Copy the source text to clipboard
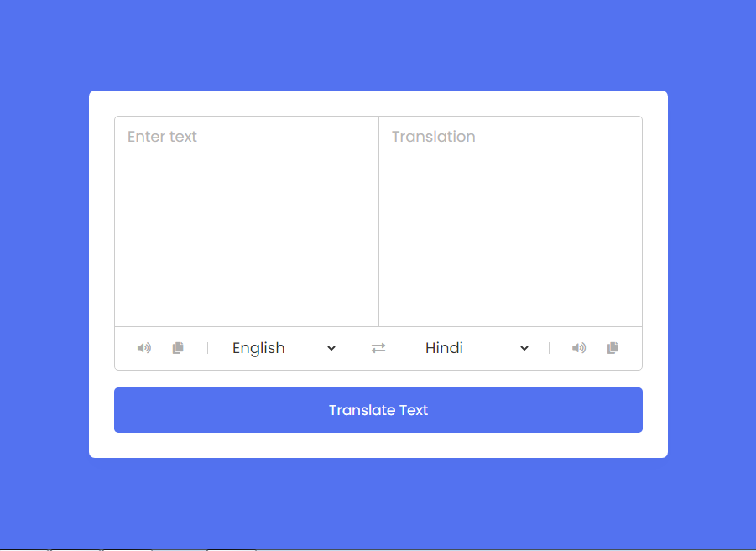The width and height of the screenshot is (756, 551). [178, 348]
